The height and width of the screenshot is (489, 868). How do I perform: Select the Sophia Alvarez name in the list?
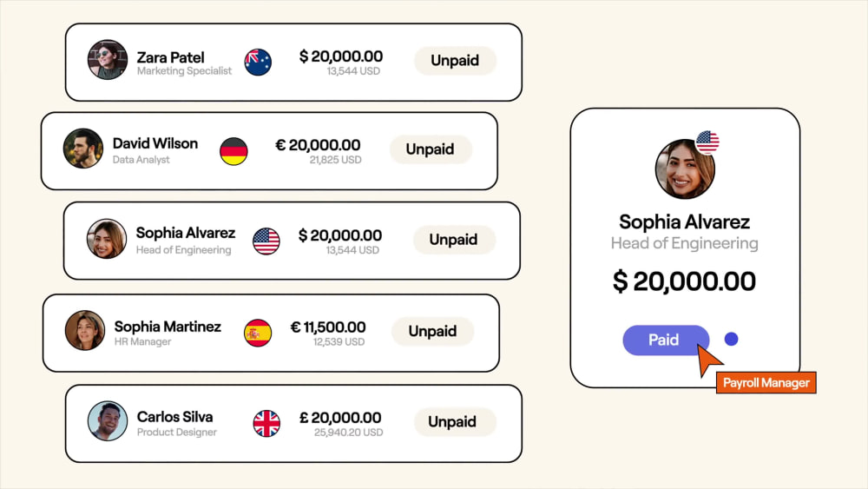coord(186,233)
